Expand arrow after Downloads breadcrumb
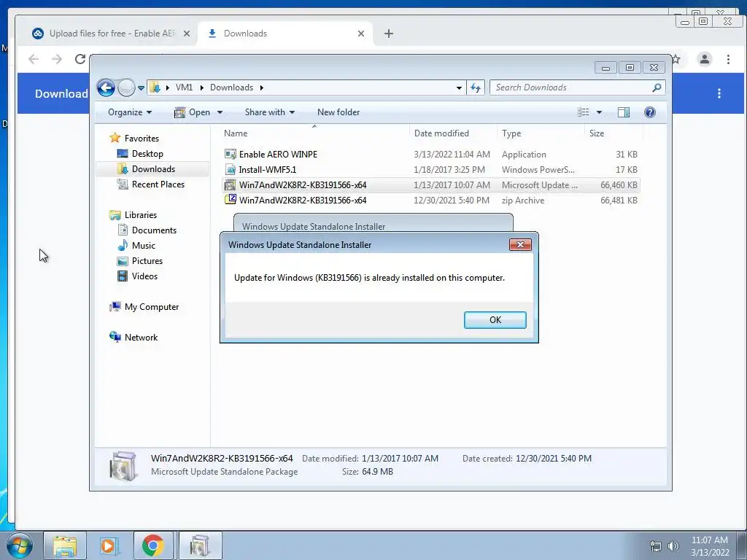This screenshot has height=560, width=747. [262, 88]
